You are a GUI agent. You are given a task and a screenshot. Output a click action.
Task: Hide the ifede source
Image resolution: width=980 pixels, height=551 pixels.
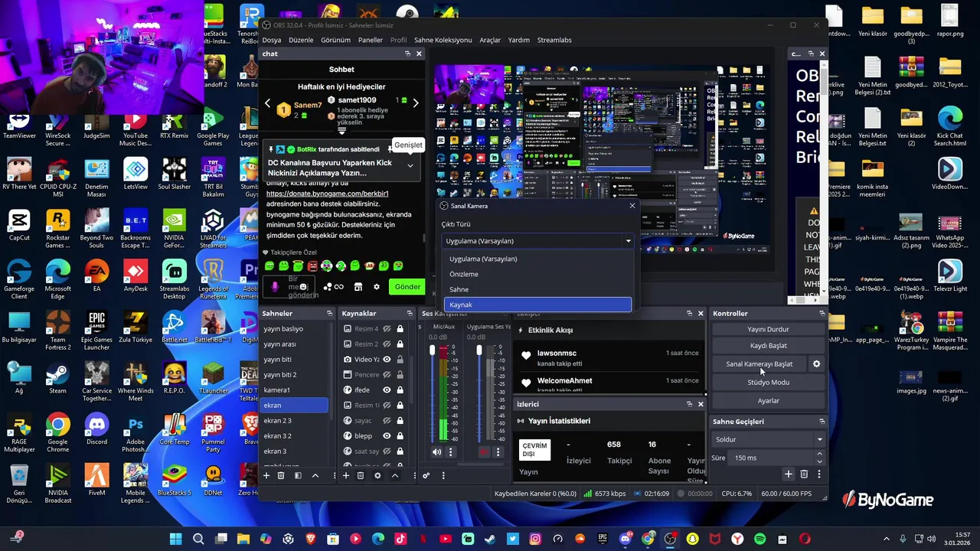tap(387, 390)
